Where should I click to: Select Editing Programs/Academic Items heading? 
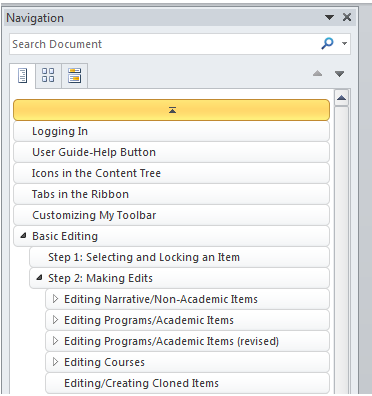pos(187,320)
